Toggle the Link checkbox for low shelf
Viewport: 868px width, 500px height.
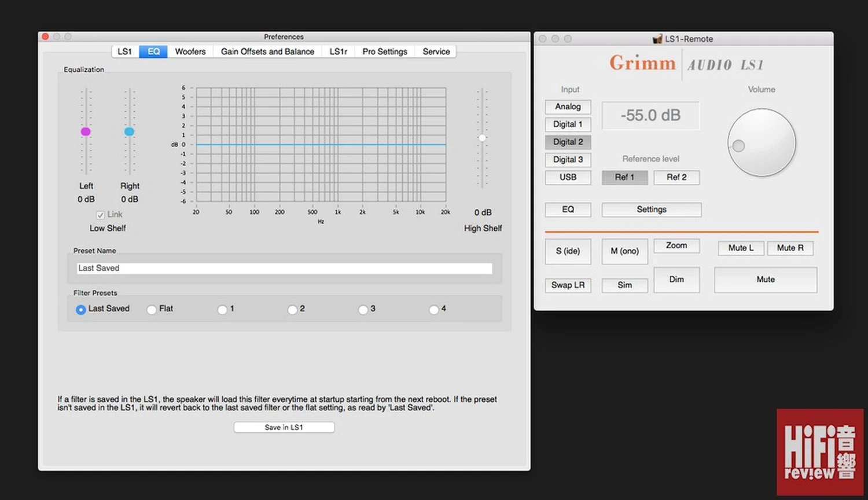pos(101,215)
